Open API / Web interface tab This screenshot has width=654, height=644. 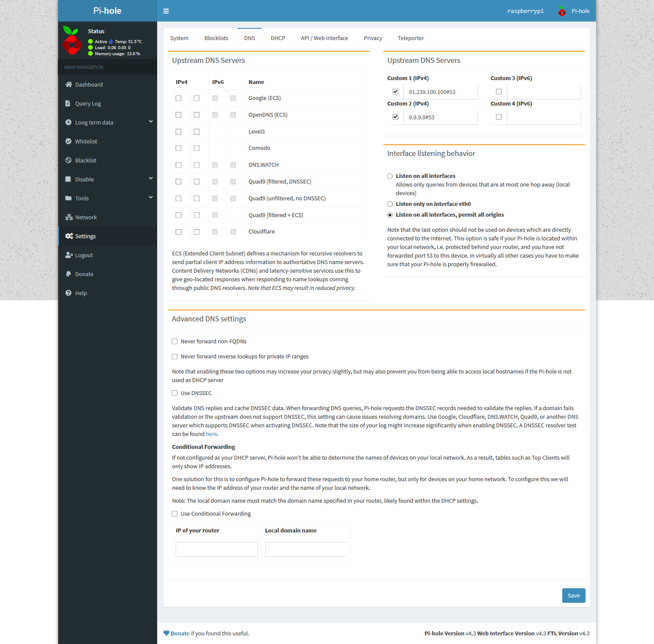tap(324, 38)
